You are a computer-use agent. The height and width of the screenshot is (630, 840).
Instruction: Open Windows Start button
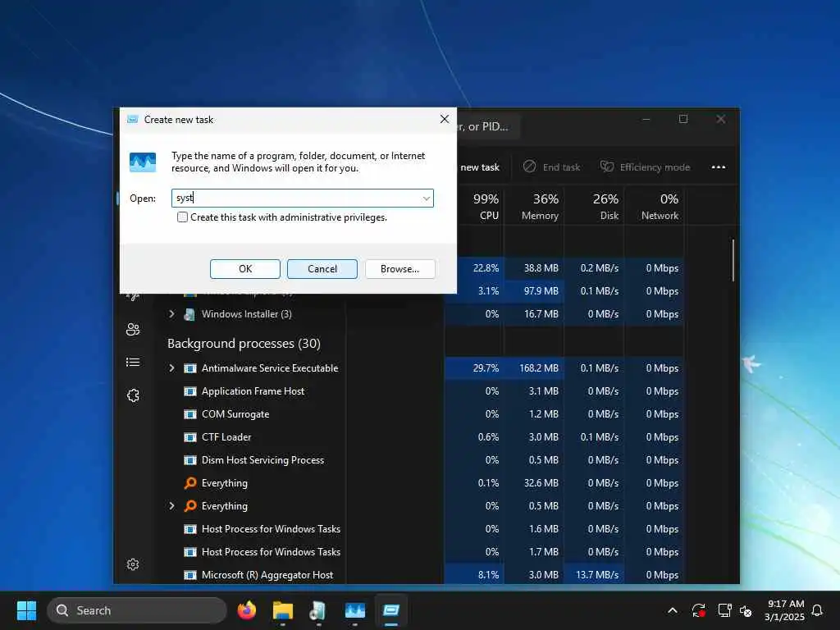point(26,610)
